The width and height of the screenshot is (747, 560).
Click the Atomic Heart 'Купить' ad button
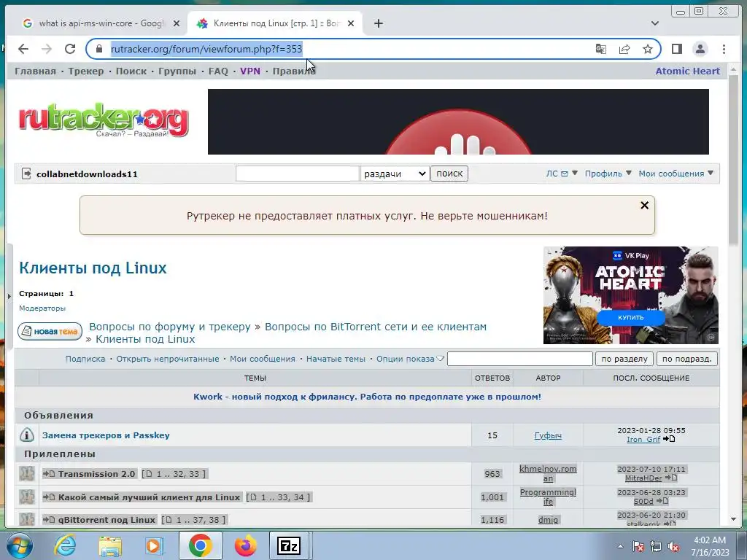pos(631,318)
